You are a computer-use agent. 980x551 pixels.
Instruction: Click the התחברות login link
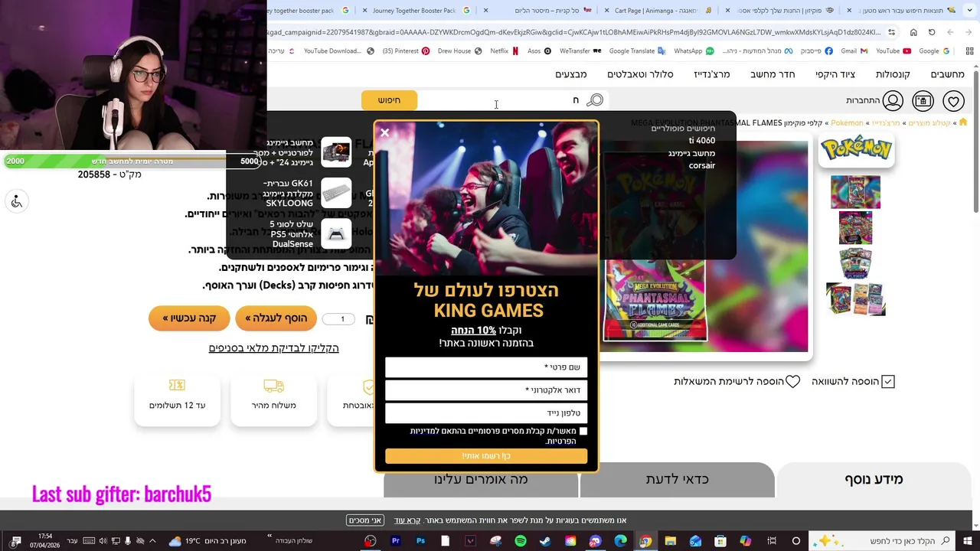point(863,101)
